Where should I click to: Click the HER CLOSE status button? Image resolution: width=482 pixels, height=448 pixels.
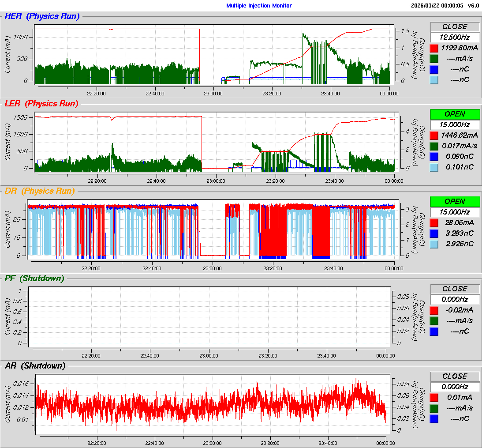(x=455, y=26)
